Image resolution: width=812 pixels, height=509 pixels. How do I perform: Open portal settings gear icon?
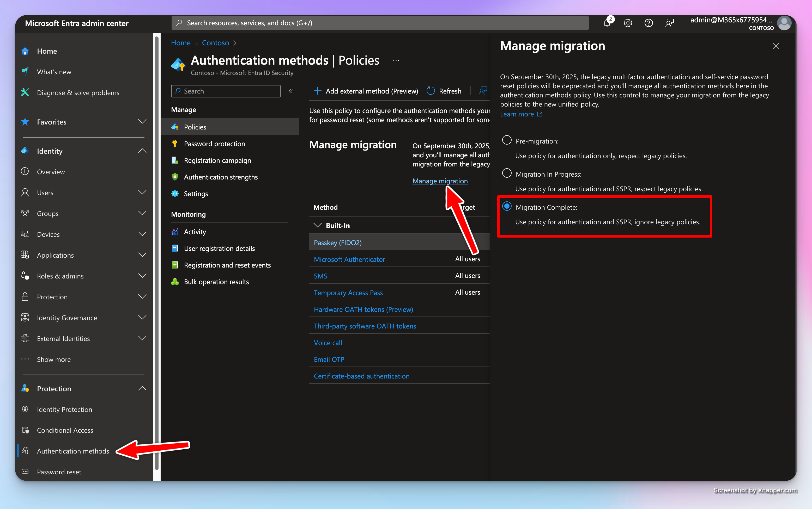coord(627,23)
